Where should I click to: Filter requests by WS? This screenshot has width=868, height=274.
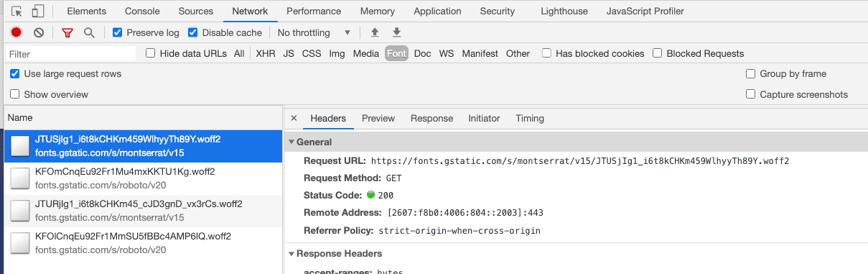click(447, 53)
